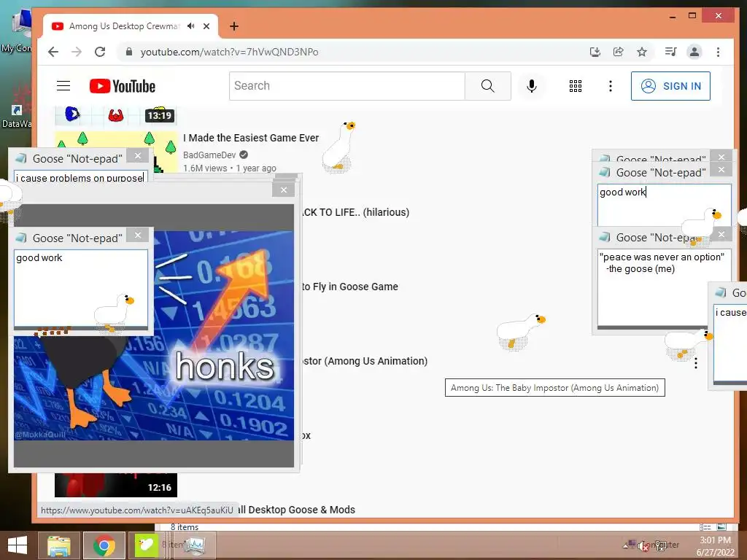
Task: Open the YouTube apps grid
Action: click(576, 86)
